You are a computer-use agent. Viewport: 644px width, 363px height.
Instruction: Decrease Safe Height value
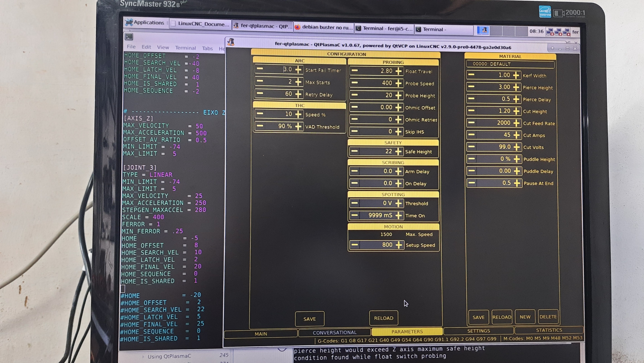355,151
